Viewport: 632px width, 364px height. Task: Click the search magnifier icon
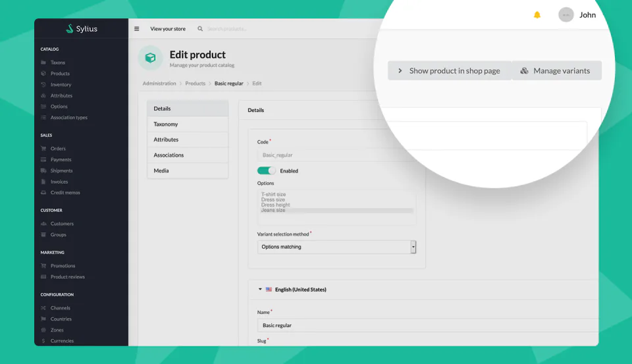pyautogui.click(x=200, y=28)
